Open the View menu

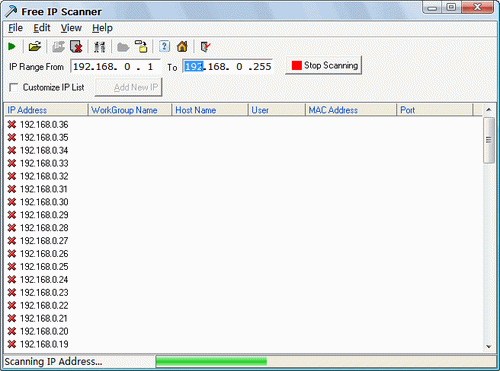tap(71, 28)
